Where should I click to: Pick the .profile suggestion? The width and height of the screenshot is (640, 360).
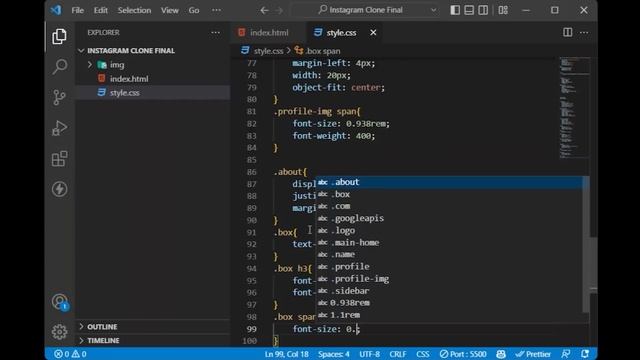(450, 267)
